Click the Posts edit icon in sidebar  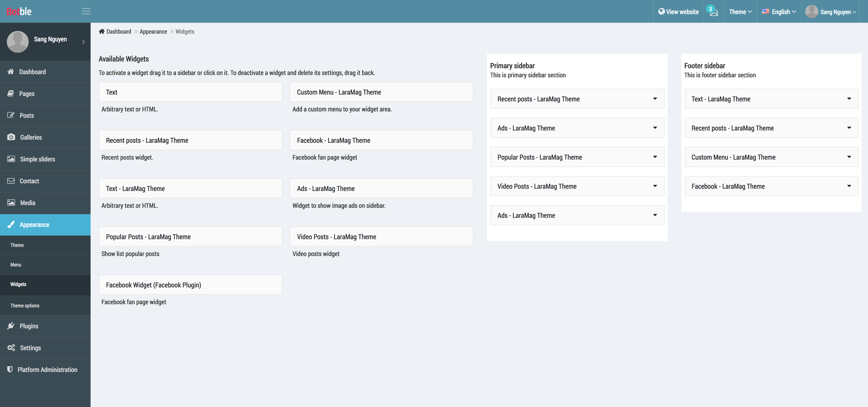point(11,115)
